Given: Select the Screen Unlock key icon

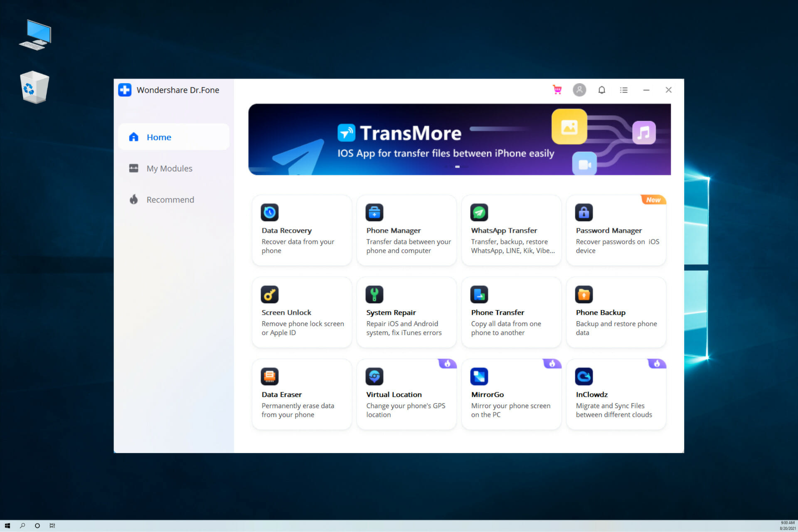Looking at the screenshot, I should [269, 294].
